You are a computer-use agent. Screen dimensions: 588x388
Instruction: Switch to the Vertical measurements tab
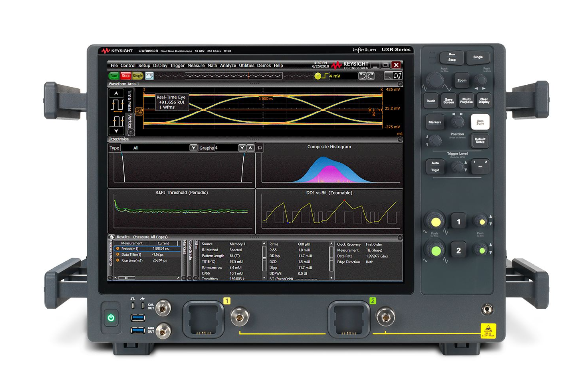point(130,120)
